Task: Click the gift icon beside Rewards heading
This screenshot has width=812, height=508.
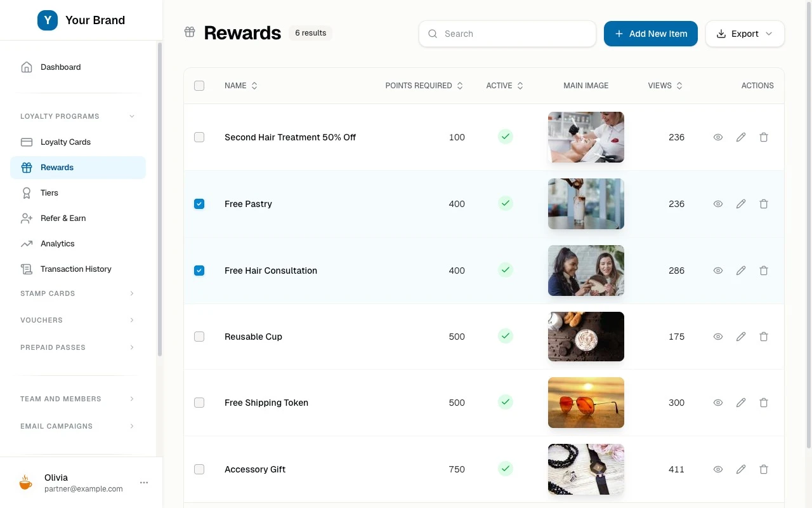Action: [190, 32]
